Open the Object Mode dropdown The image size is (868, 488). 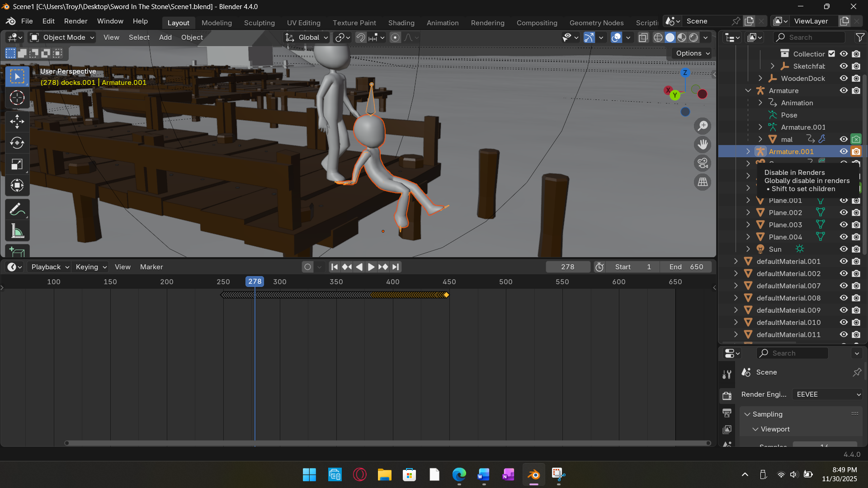click(62, 38)
